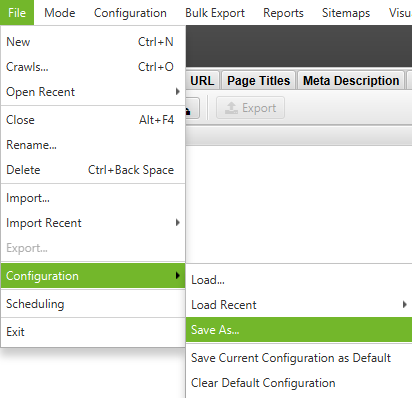Switch to the Page Titles tab

[x=259, y=81]
